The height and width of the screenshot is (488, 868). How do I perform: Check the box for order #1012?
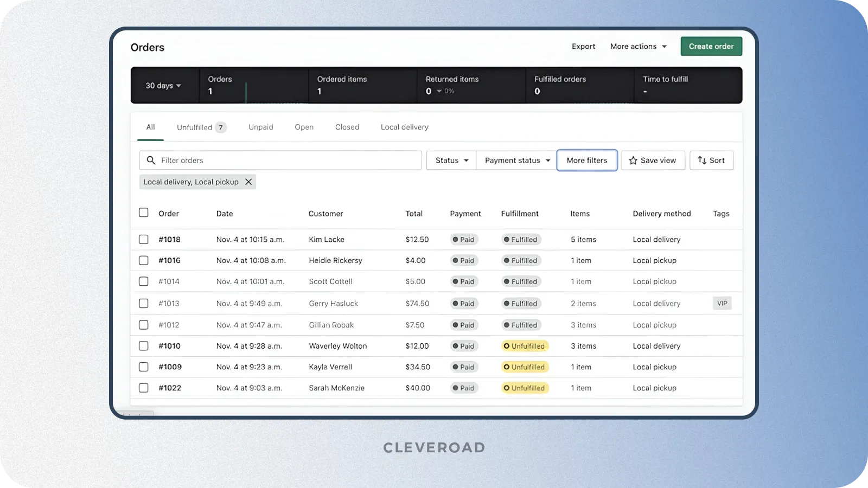[x=144, y=325]
